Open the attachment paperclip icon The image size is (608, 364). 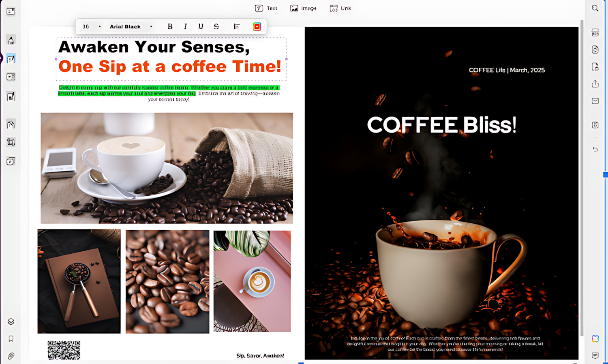pyautogui.click(x=11, y=356)
